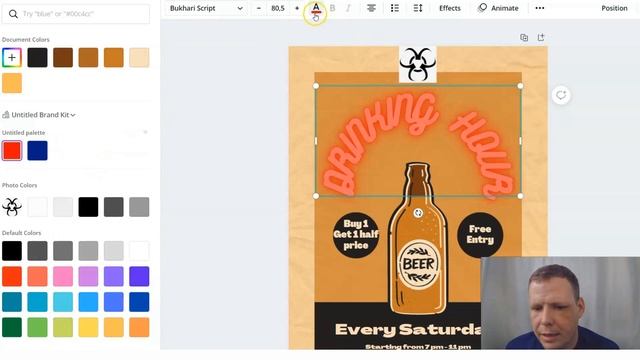Open the Animate panel
Screen dimensions: 640x360
coord(498,8)
